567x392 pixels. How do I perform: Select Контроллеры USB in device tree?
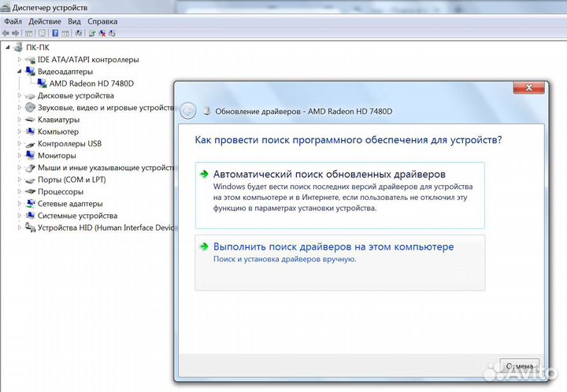point(69,144)
